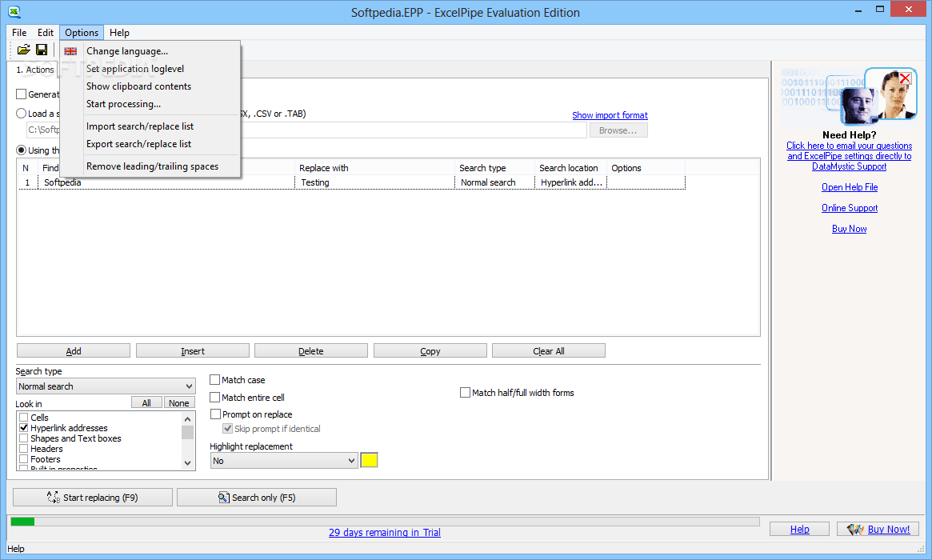The image size is (932, 560).
Task: Choose Show clipboard contents
Action: click(x=138, y=86)
